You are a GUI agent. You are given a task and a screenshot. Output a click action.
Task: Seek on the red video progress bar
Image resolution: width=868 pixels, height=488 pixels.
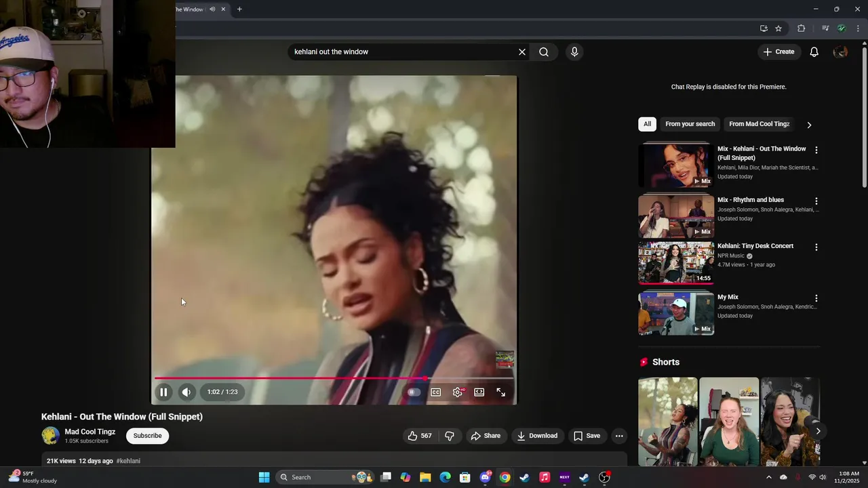click(334, 378)
